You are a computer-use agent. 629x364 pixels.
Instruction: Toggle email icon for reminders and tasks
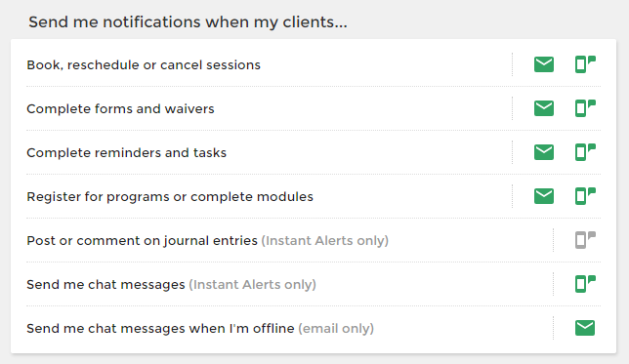coord(544,152)
